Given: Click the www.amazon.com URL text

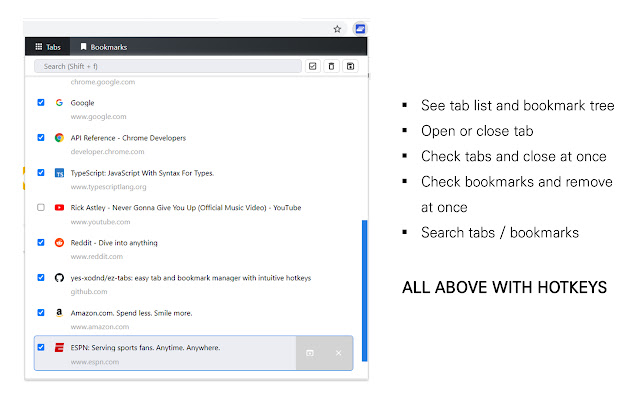Looking at the screenshot, I should (100, 327).
